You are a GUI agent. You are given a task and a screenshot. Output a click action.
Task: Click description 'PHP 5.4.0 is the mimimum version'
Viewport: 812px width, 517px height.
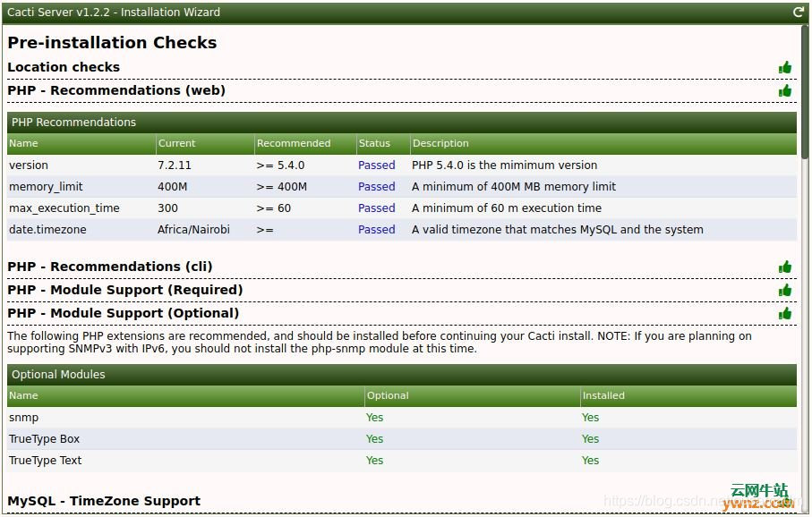tap(504, 165)
